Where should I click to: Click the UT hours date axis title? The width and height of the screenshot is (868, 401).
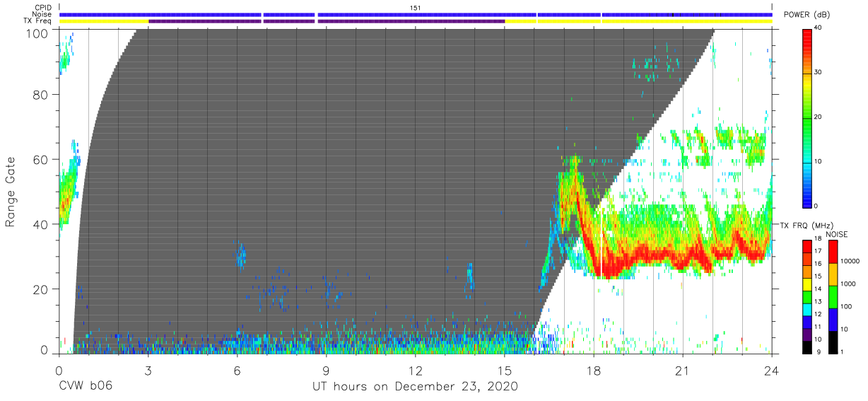click(416, 387)
